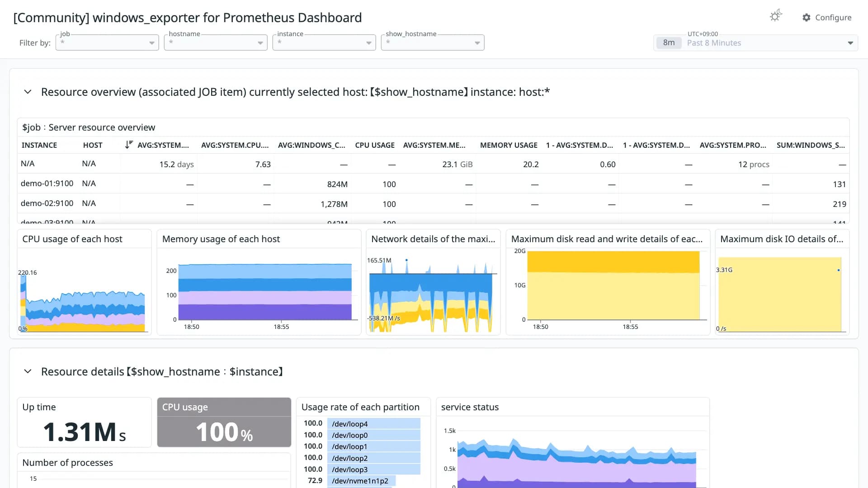Click the dashboard title text

tap(188, 18)
